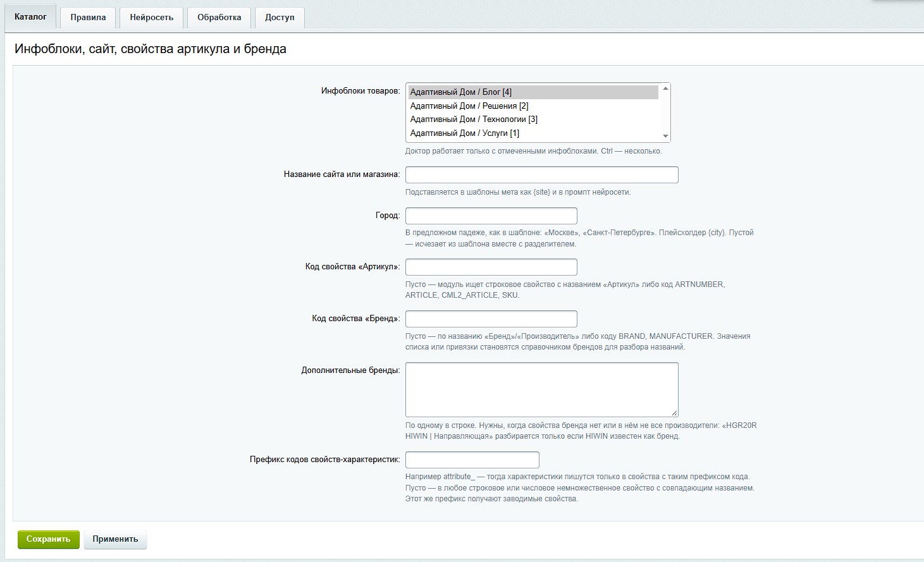
Task: Select Адаптивный Дом / Решения [2] infoblock
Action: point(533,106)
